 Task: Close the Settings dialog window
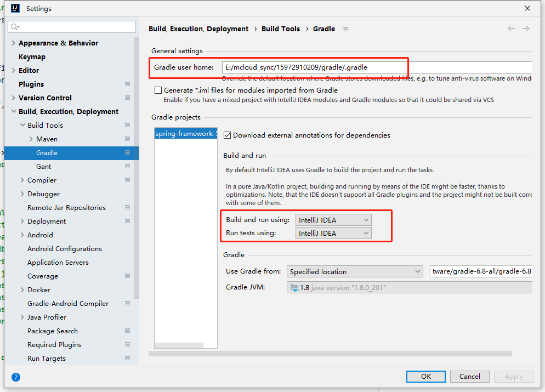point(527,8)
